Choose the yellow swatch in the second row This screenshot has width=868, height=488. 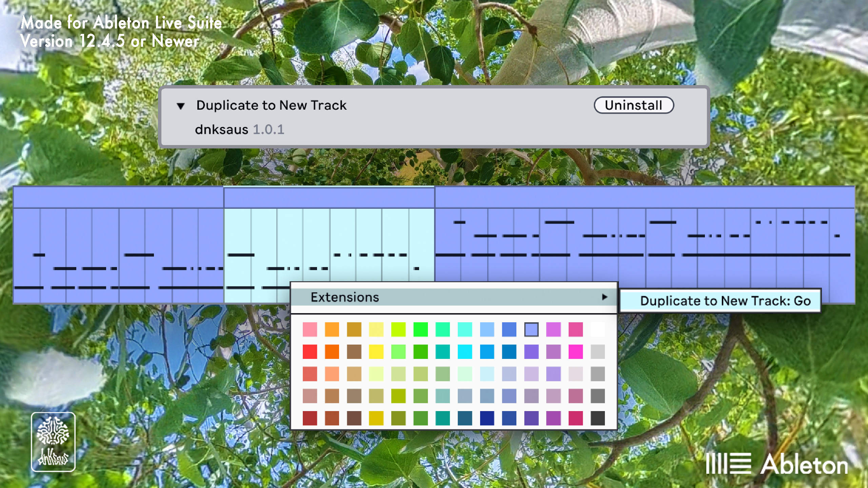point(376,351)
